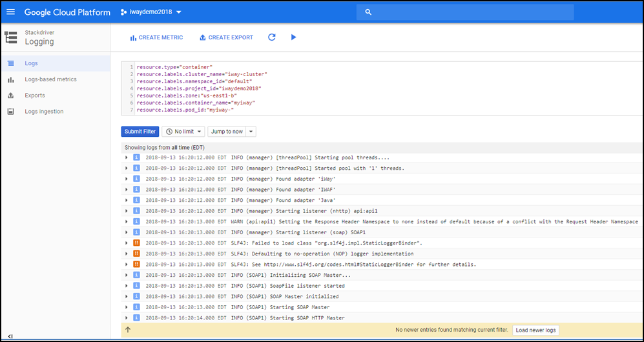Click error severity icon on 'Defaulting to no-operation' row
The height and width of the screenshot is (342, 644).
click(x=137, y=254)
